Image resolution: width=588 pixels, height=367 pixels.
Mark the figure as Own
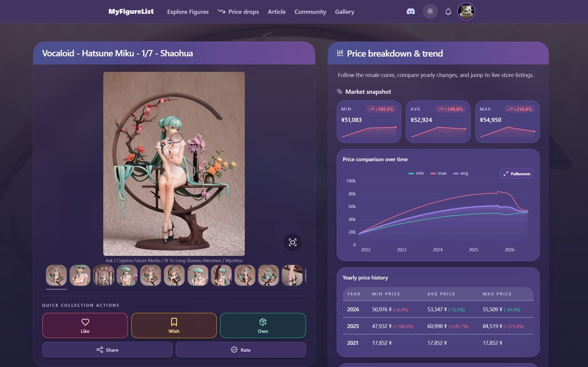tap(263, 325)
